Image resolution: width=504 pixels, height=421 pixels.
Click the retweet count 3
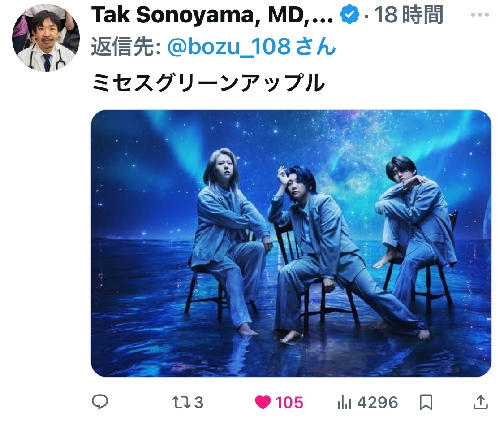[198, 403]
